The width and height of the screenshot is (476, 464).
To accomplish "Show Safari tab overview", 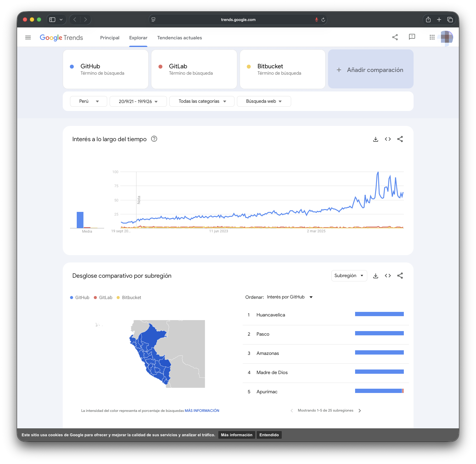I will (450, 20).
